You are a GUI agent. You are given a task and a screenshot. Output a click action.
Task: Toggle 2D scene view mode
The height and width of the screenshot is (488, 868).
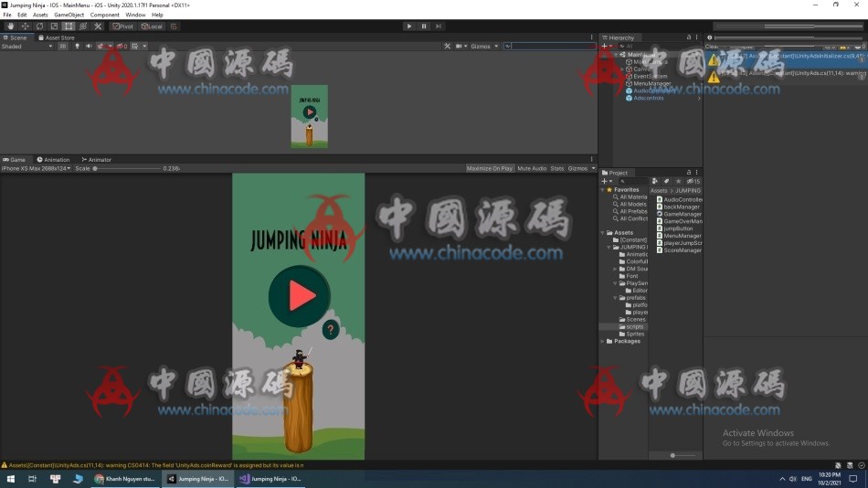coord(62,47)
